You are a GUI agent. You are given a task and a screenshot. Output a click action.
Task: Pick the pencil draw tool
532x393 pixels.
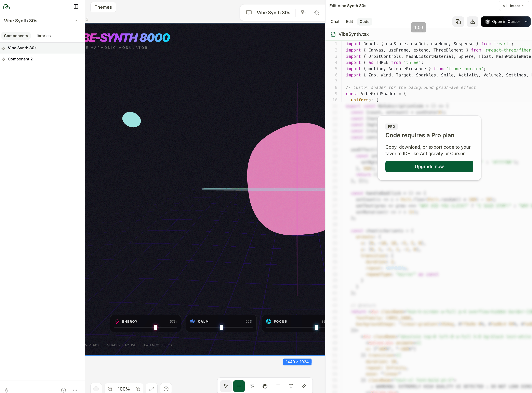(304, 386)
